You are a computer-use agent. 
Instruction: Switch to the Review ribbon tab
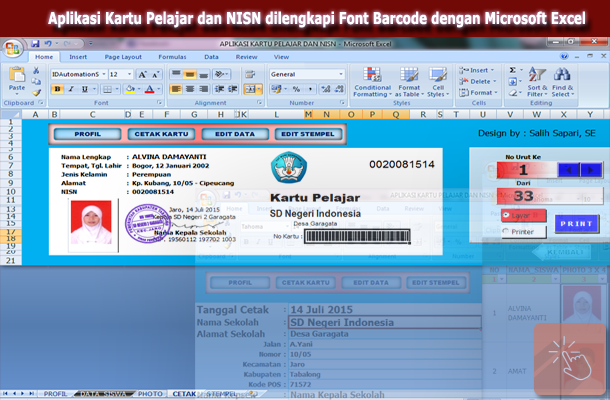pos(246,57)
